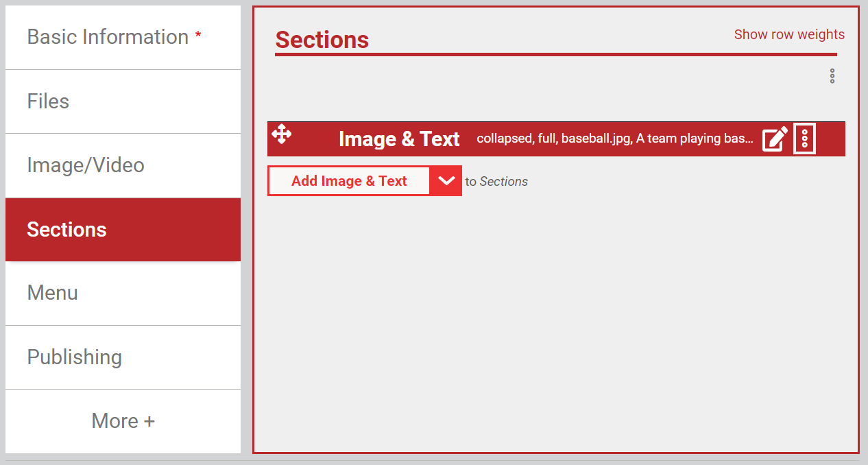Click the collapsed summary text with baseball.jpg
Viewport: 868px width, 465px height.
(615, 139)
